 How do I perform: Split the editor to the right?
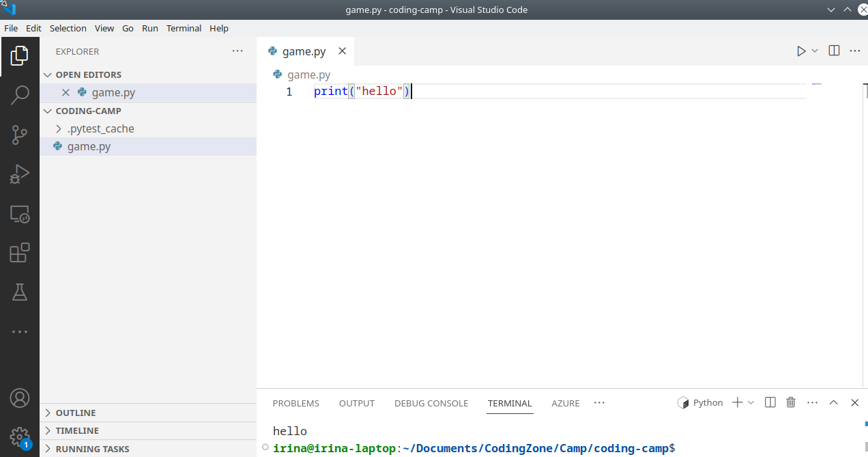[834, 51]
